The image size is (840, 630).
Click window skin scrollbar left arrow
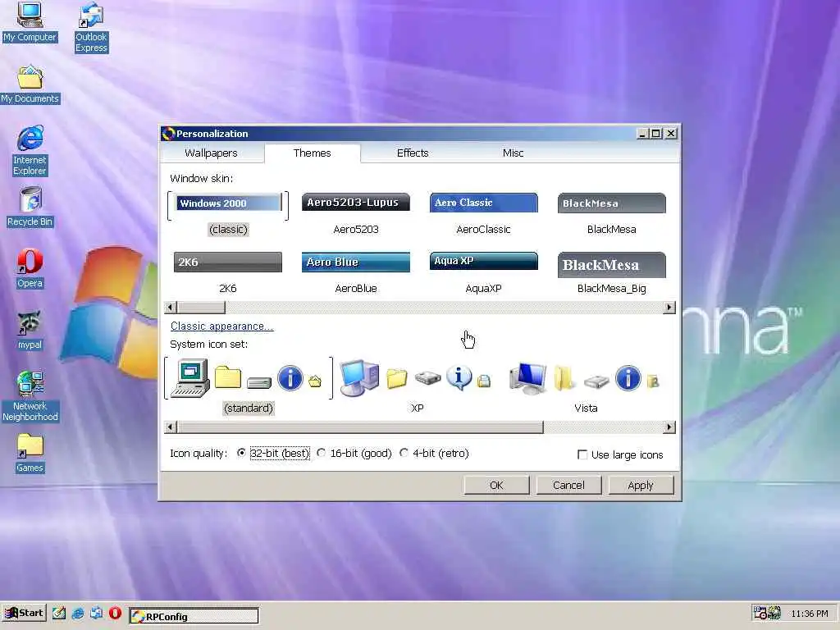coord(171,308)
